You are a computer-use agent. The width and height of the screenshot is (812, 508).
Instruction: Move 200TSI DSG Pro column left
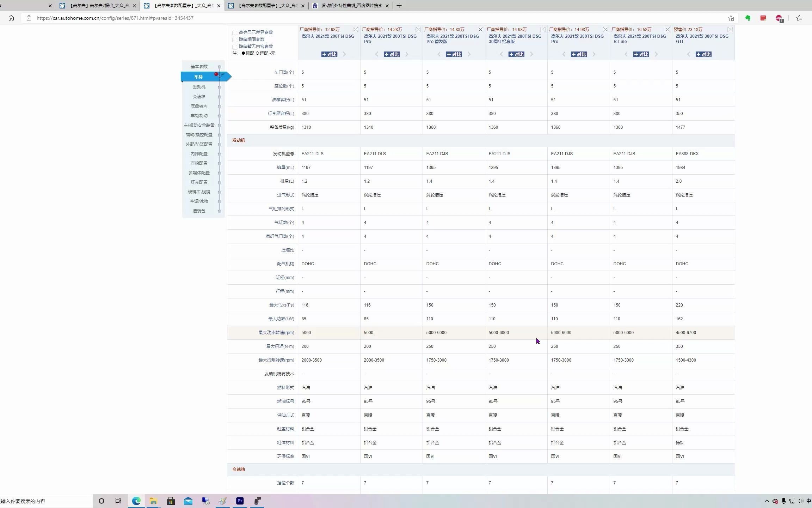point(376,54)
